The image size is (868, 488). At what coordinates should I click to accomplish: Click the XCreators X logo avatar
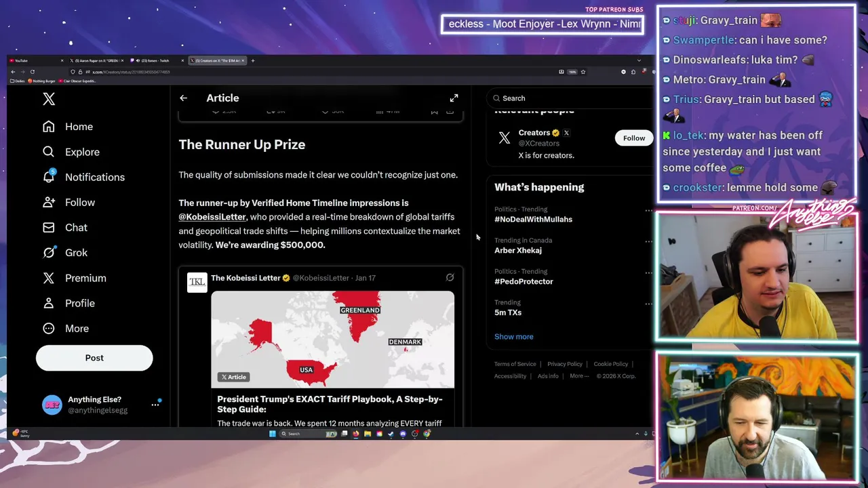(x=504, y=138)
